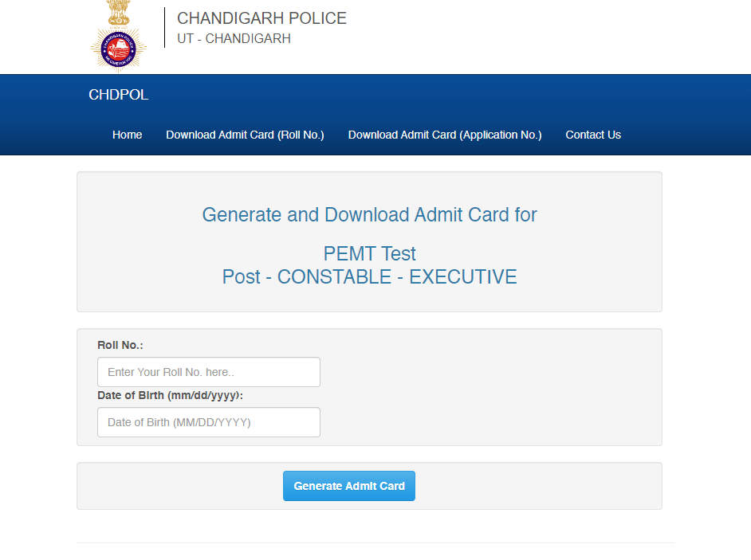The height and width of the screenshot is (560, 751).
Task: Click 'Post - CONSTABLE - EXECUTIVE' heading
Action: pos(369,276)
